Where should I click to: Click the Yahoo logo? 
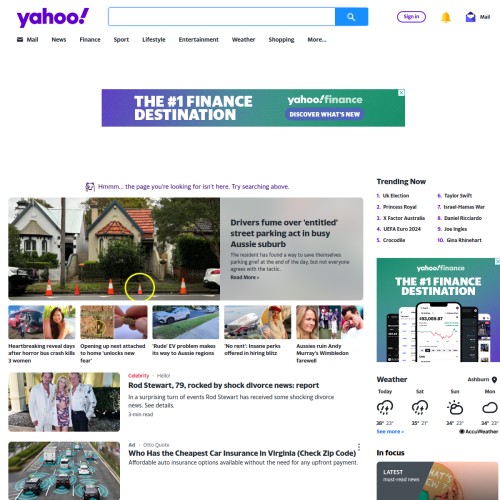click(x=53, y=17)
